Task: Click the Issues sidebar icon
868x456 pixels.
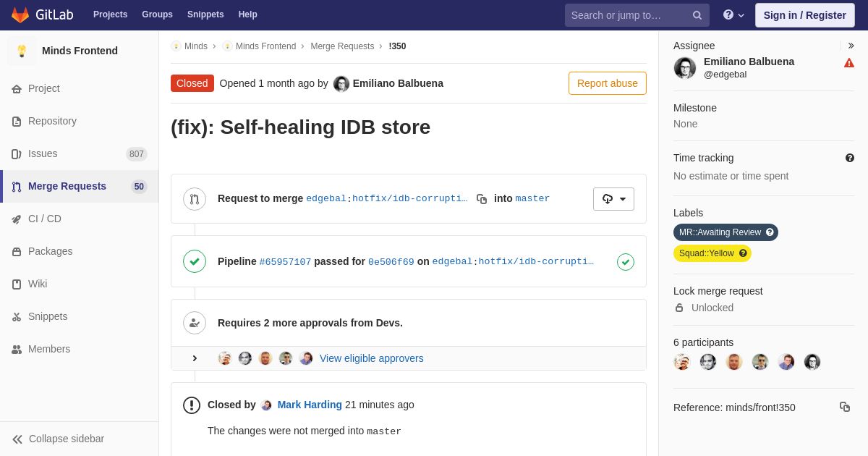Action: [17, 154]
